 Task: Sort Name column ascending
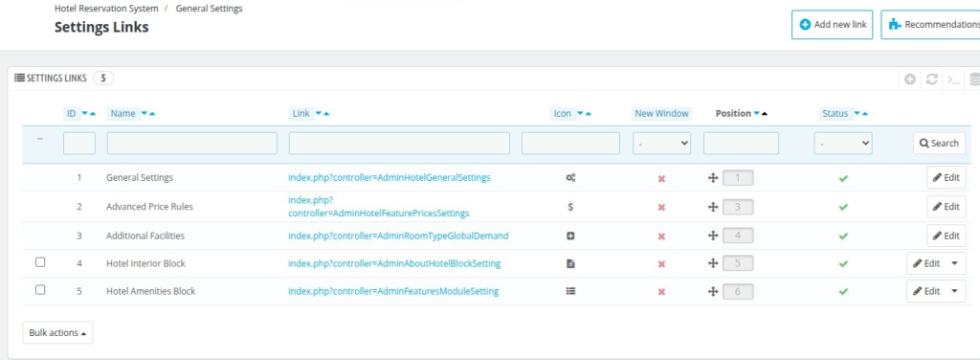pyautogui.click(x=152, y=114)
